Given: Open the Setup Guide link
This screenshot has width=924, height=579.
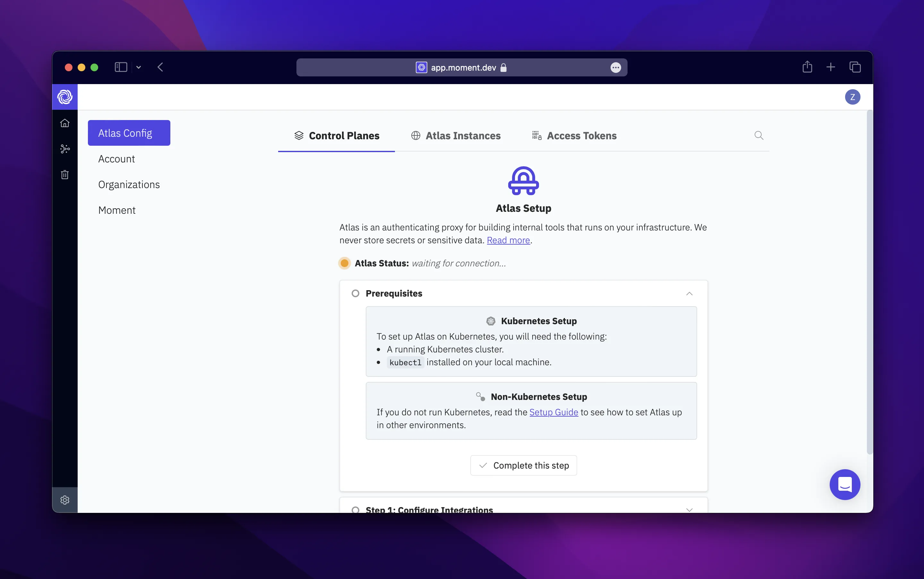Looking at the screenshot, I should coord(553,412).
